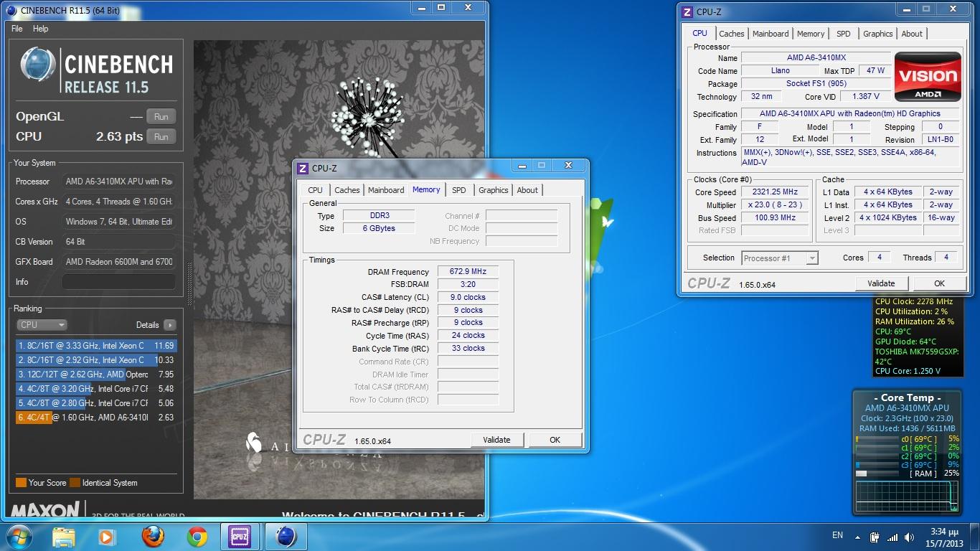
Task: Show hidden tray icons arrow
Action: pyautogui.click(x=857, y=537)
